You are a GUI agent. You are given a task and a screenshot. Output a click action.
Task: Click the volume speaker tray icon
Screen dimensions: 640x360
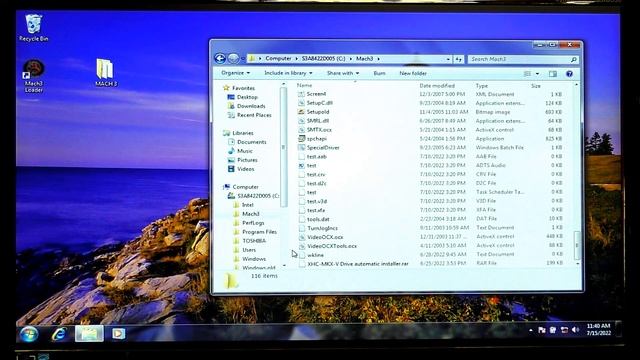pos(576,330)
